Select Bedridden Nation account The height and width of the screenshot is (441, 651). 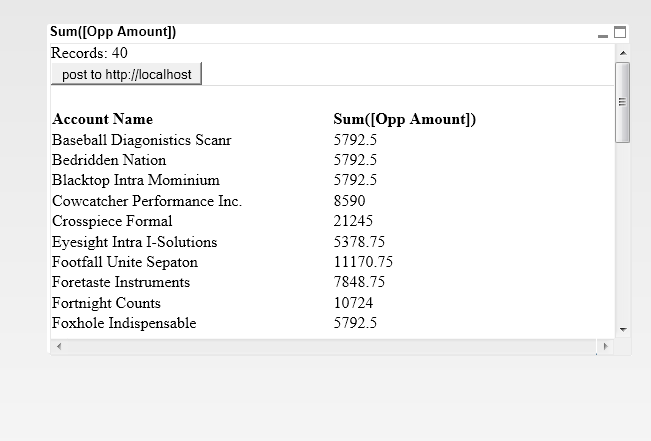coord(109,160)
